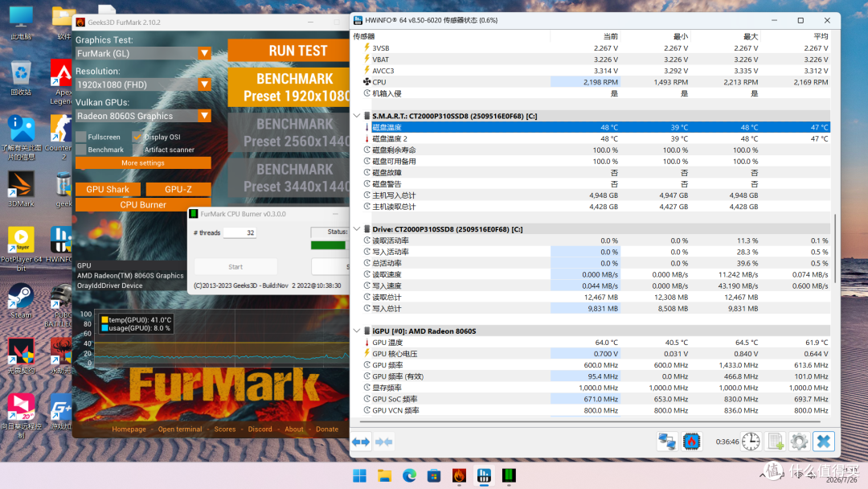Select the 磁盘温度 2 sensor row
The height and width of the screenshot is (489, 868).
596,138
